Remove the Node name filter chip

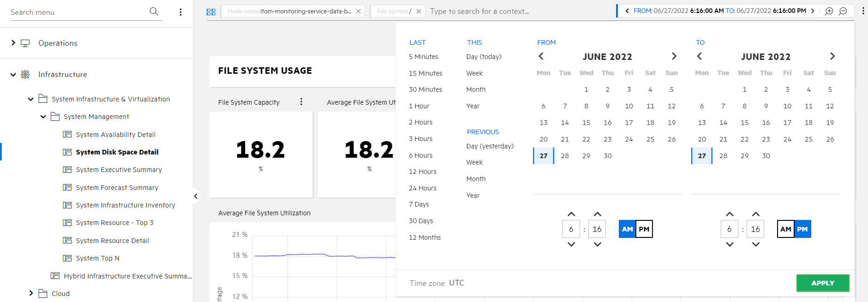pyautogui.click(x=359, y=12)
